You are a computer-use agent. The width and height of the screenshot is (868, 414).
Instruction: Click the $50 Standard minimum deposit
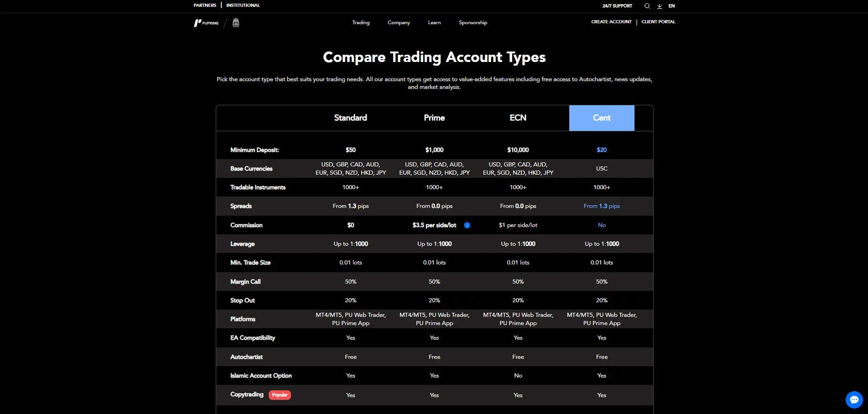pos(350,150)
